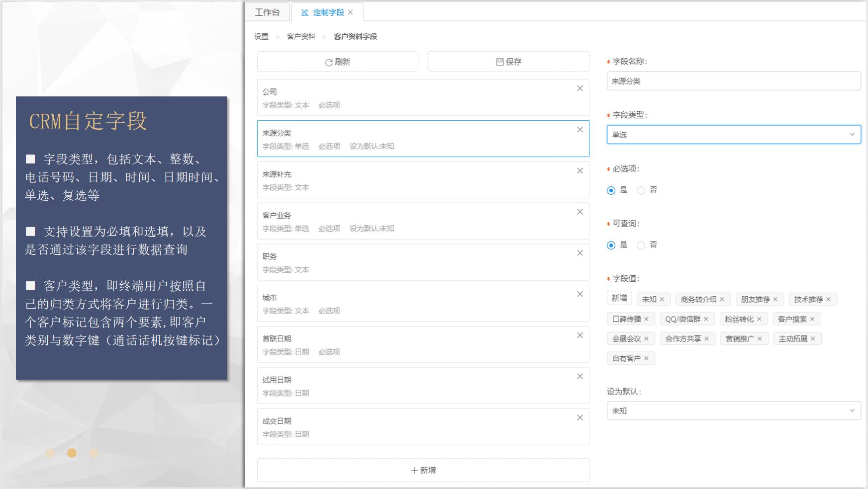Remove the 口碑传播 value tag
This screenshot has height=489, width=868.
(x=647, y=319)
